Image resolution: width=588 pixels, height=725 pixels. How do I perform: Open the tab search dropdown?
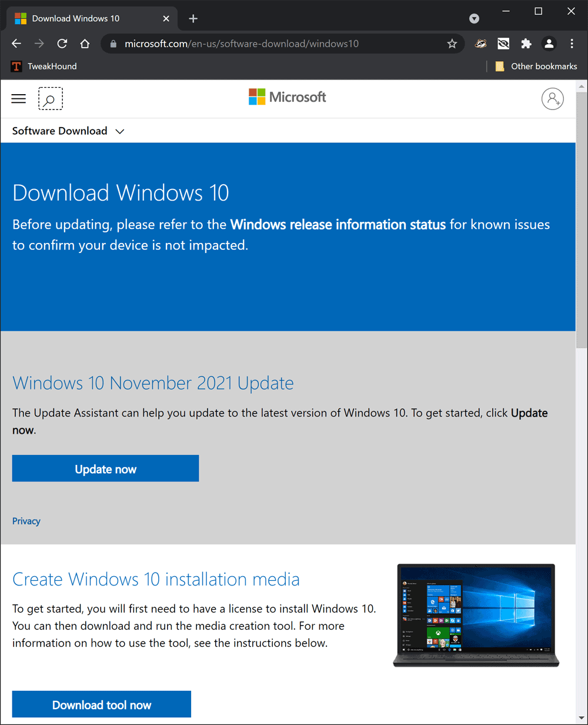[x=474, y=18]
